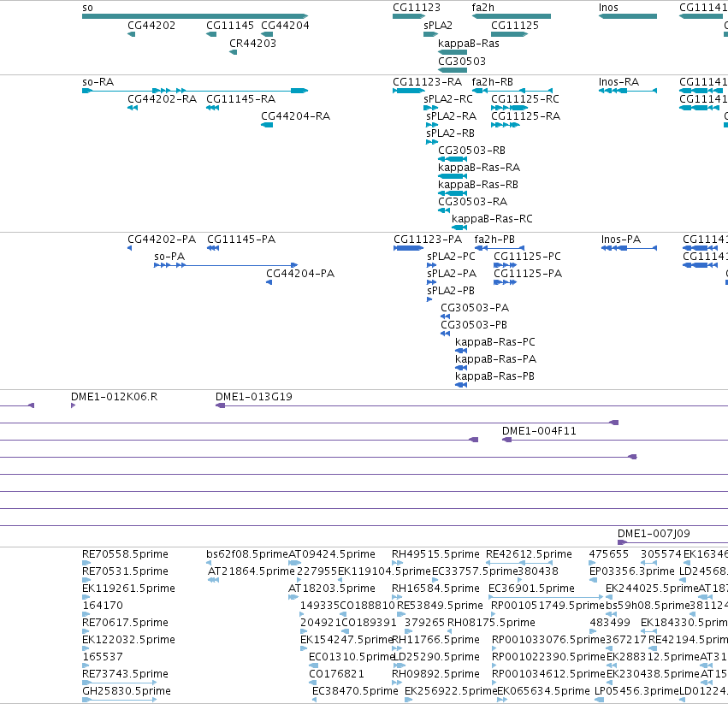This screenshot has width=728, height=704.
Task: Select the DME1-013G19 clone label
Action: pyautogui.click(x=253, y=397)
